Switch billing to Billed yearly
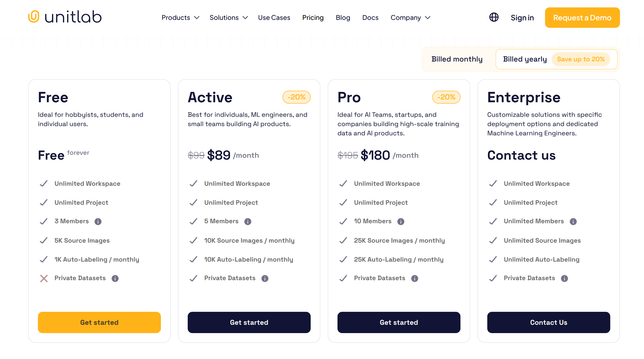The image size is (644, 359). [524, 59]
